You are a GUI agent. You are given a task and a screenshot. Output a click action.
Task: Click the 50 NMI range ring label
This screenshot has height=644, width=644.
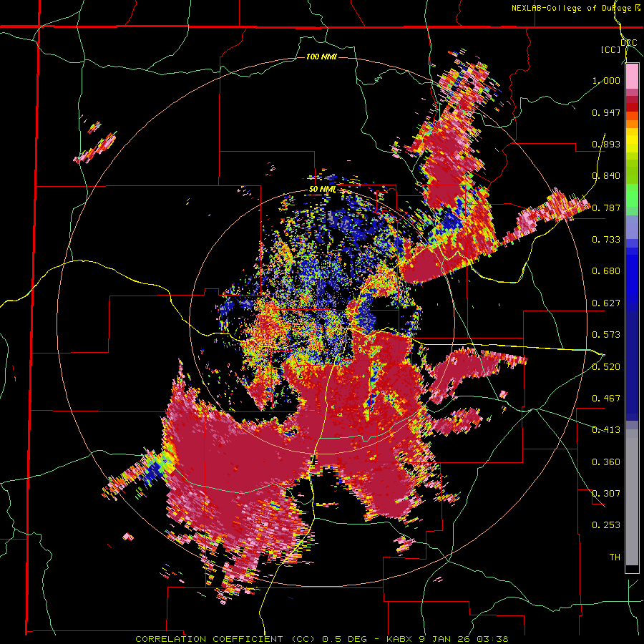click(323, 190)
